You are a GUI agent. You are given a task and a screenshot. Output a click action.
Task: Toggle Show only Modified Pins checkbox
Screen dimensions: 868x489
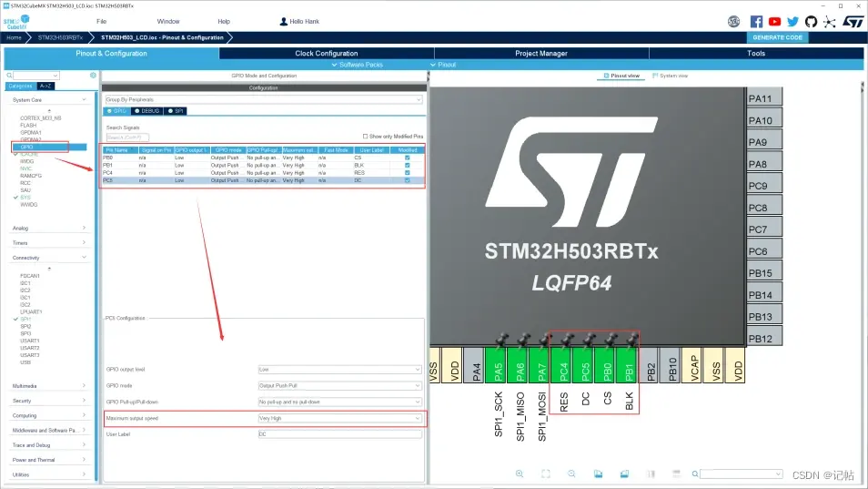pyautogui.click(x=365, y=137)
